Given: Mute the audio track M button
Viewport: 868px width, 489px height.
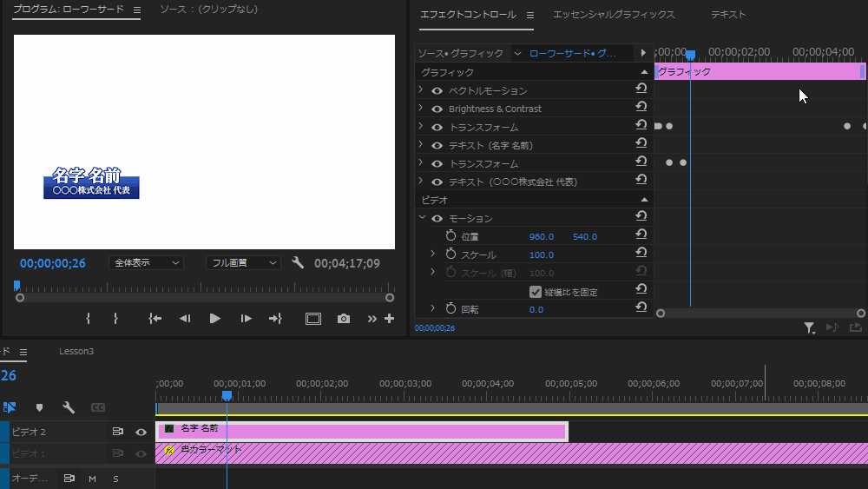Looking at the screenshot, I should 93,479.
